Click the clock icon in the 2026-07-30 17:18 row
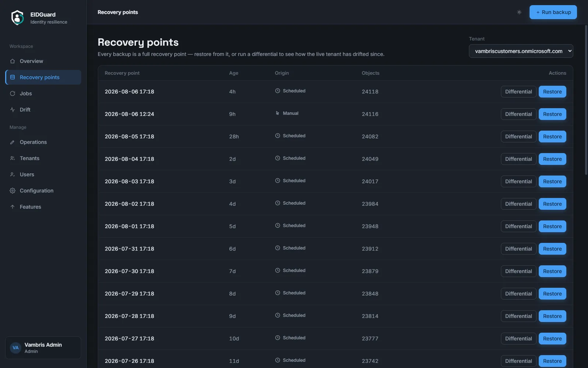Screen dimensions: 588x368 (x=278, y=270)
